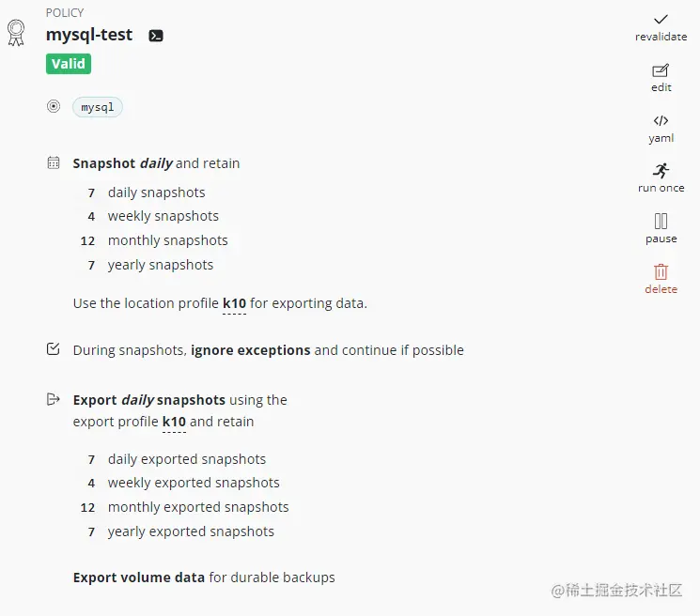Viewport: 700px width, 616px height.
Task: Open the policy edit icon
Action: pyautogui.click(x=661, y=70)
